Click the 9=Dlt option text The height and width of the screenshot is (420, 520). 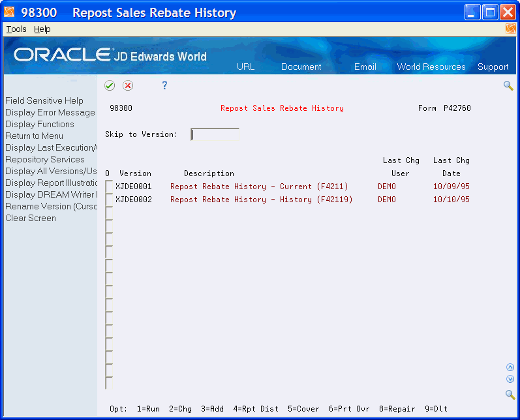(436, 409)
